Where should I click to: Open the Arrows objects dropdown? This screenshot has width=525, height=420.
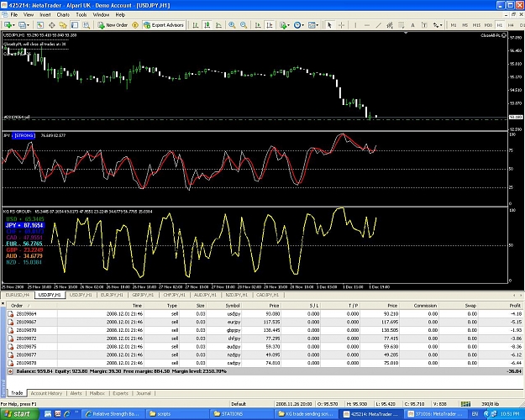[438, 25]
